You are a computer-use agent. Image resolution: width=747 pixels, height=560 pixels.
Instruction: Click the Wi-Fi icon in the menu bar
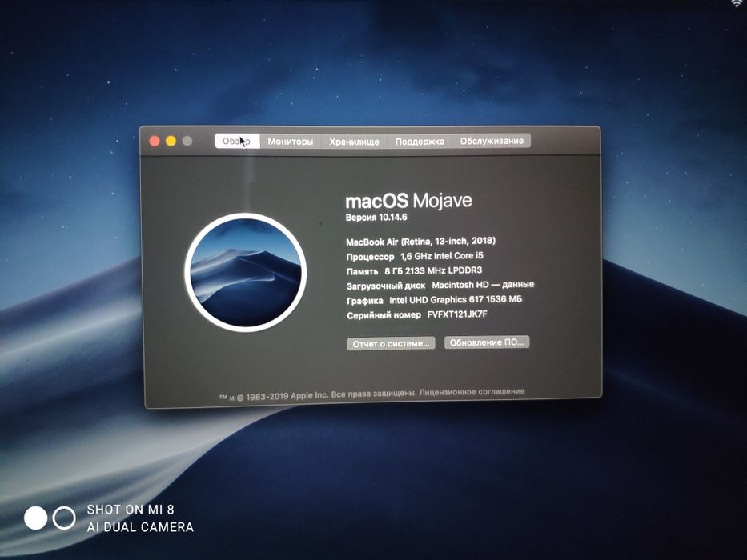[738, 3]
